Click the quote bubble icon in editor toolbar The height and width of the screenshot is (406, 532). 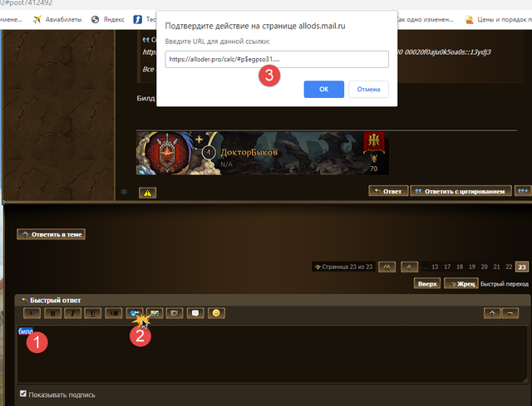[195, 313]
